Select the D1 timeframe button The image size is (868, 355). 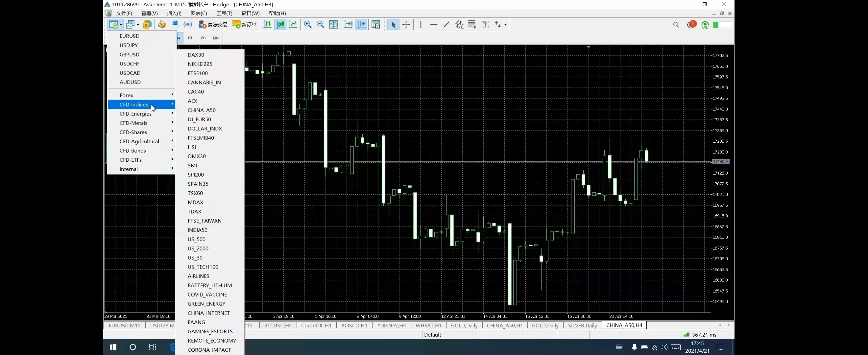(190, 38)
